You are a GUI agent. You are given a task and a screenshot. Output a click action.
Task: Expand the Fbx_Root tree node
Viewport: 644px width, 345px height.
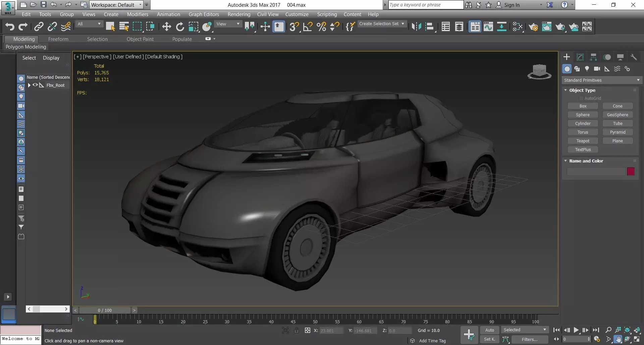coord(29,85)
